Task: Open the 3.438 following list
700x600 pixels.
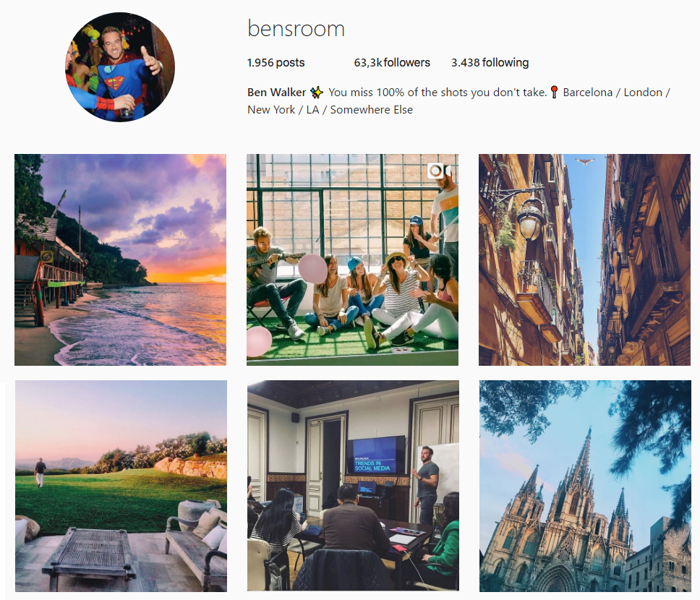Action: pyautogui.click(x=490, y=62)
